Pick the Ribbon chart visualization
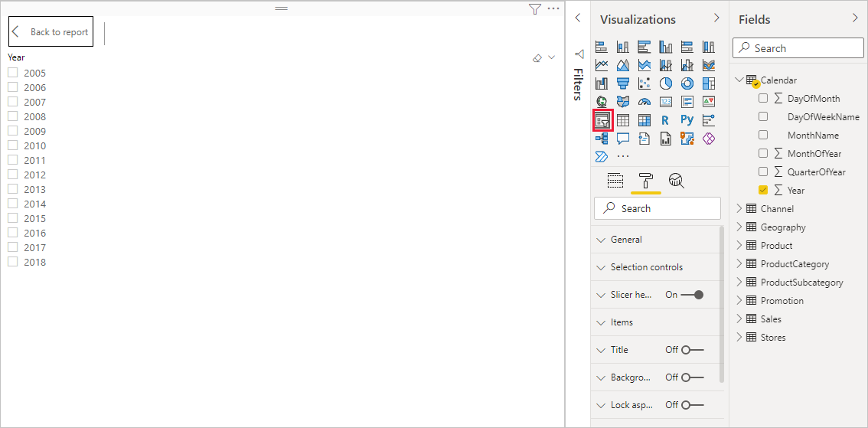The height and width of the screenshot is (428, 868). [x=709, y=65]
